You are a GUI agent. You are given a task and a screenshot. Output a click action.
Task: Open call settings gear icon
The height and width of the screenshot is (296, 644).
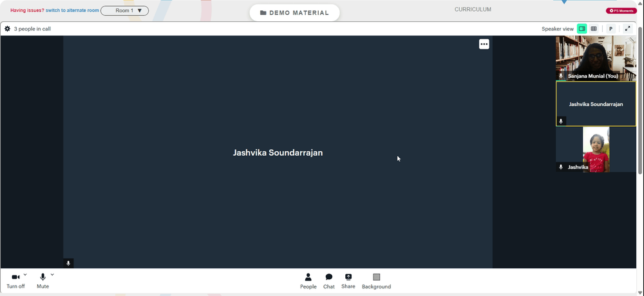pyautogui.click(x=7, y=29)
